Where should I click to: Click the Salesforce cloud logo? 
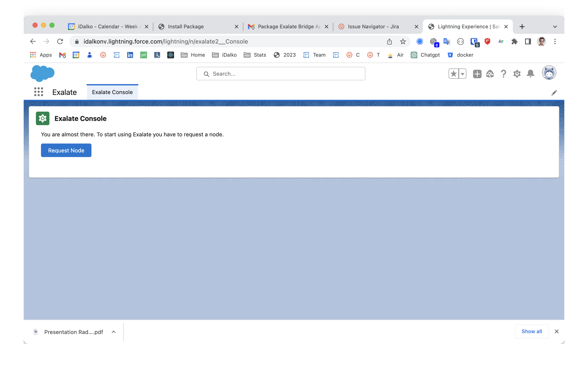pos(42,73)
